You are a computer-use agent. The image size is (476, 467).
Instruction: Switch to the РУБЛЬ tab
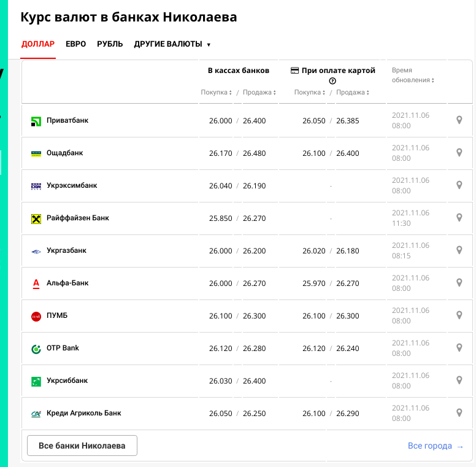click(110, 44)
